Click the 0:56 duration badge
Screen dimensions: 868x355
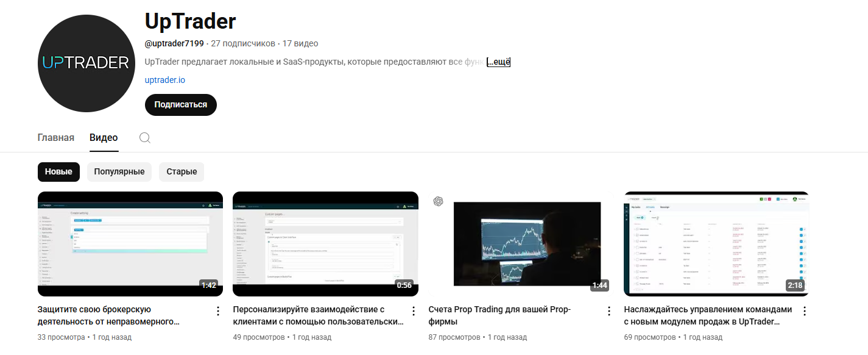coord(404,285)
